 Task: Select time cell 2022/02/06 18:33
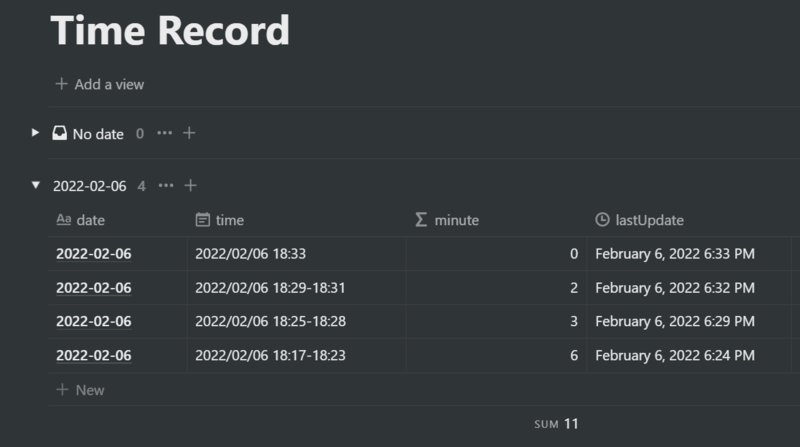(297, 254)
